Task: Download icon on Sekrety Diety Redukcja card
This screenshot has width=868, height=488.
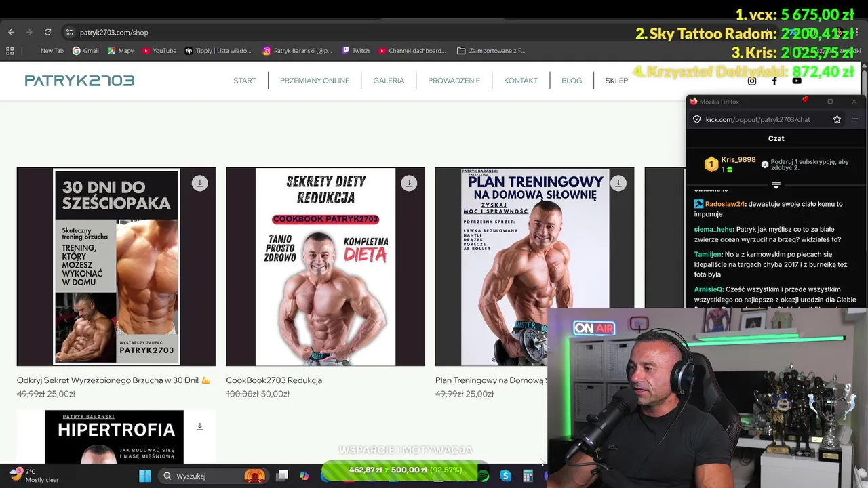Action: (409, 184)
